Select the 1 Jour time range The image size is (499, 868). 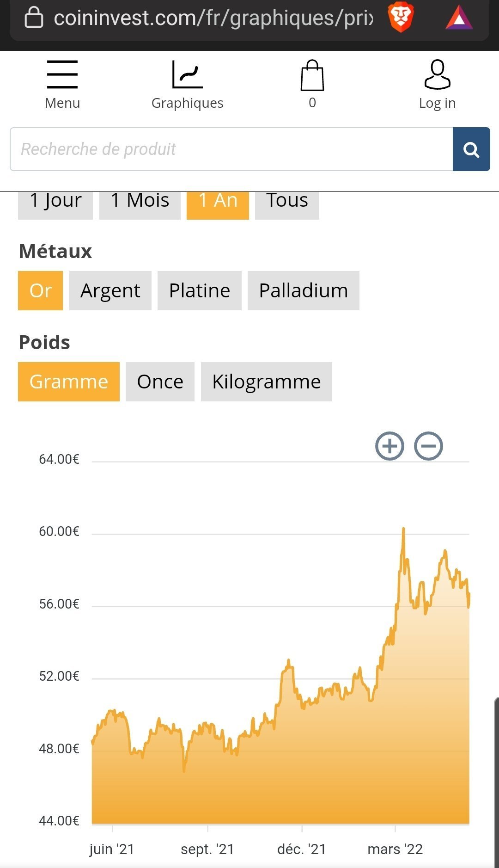coord(55,204)
